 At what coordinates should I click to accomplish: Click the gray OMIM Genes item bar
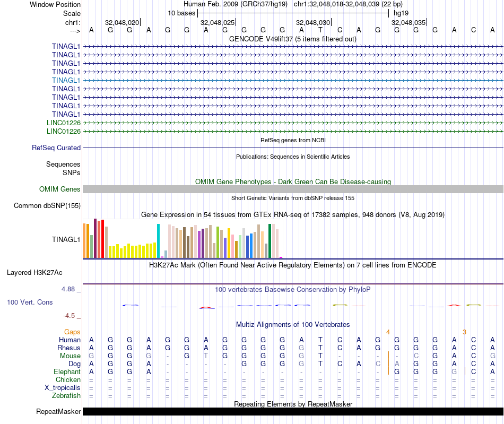(293, 189)
